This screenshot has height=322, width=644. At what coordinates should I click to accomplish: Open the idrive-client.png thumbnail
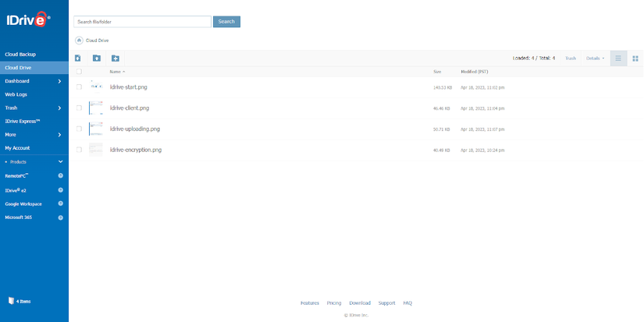(x=96, y=108)
